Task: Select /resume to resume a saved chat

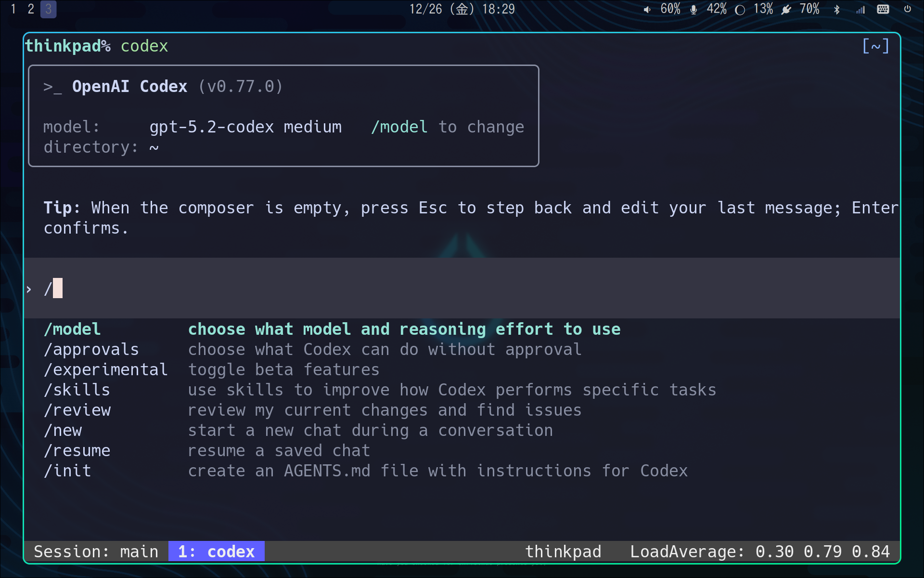Action: [77, 450]
